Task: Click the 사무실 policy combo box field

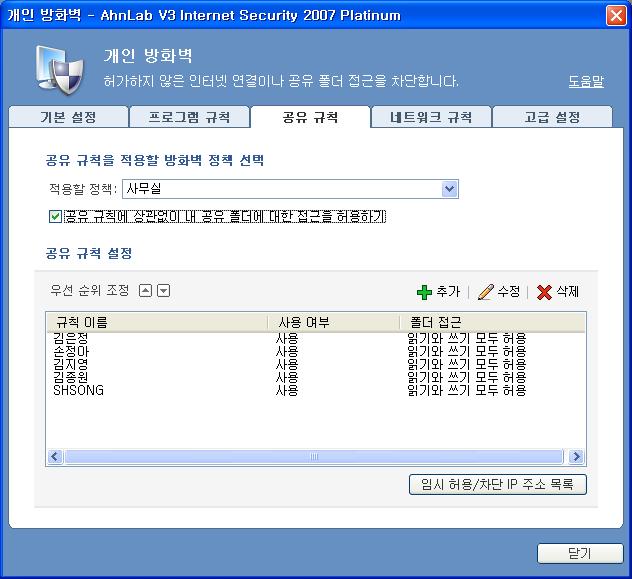Action: click(x=290, y=189)
